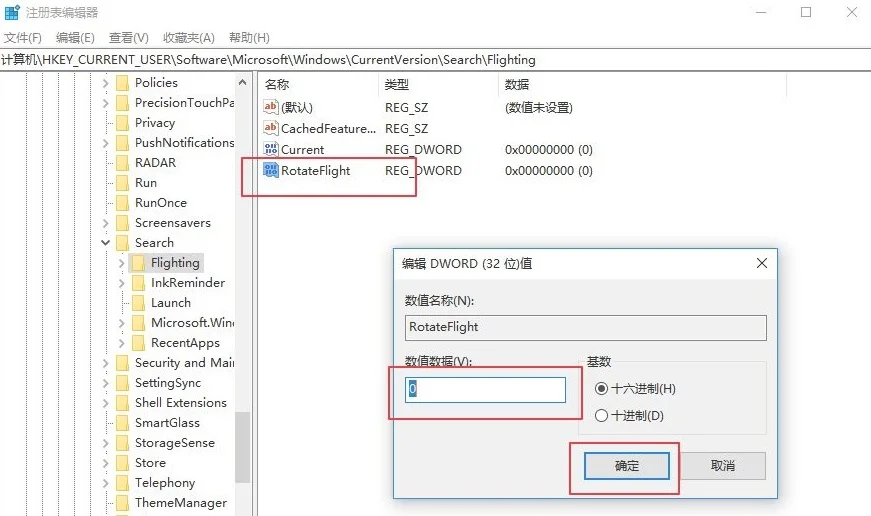871x516 pixels.
Task: Select the ThemeManager tree item
Action: (181, 503)
